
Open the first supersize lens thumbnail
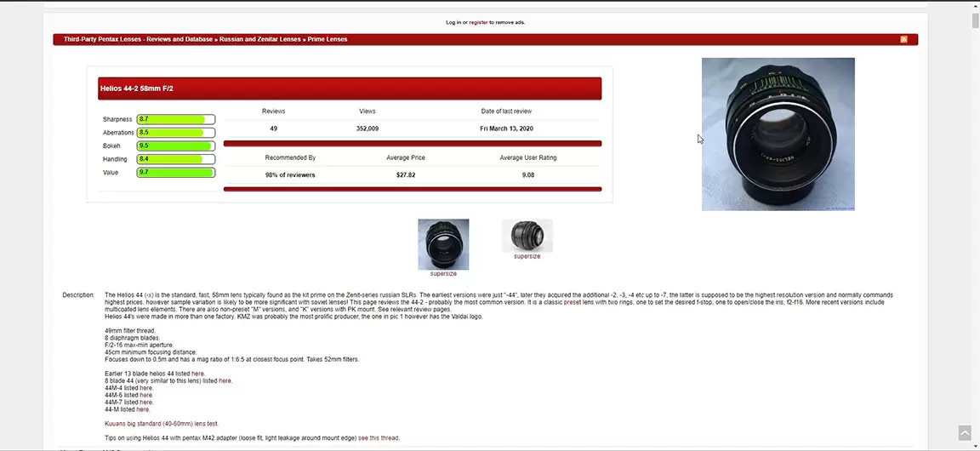(x=443, y=245)
